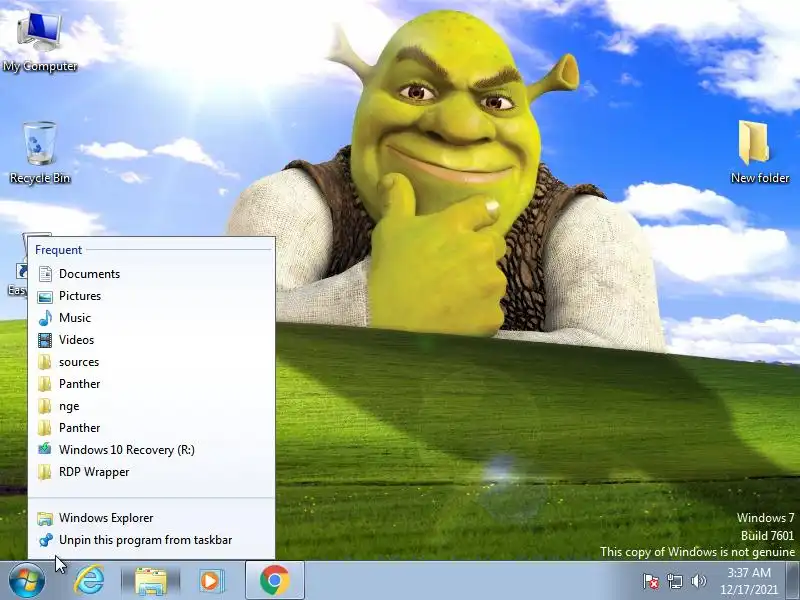This screenshot has width=800, height=600.
Task: Open RDP Wrapper folder entry
Action: click(x=152, y=472)
